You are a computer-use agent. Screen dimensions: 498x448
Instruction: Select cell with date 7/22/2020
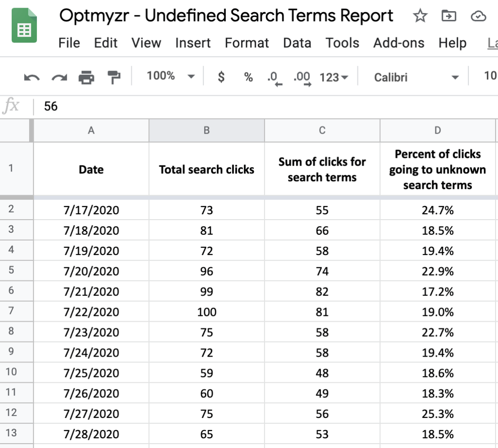[91, 311]
